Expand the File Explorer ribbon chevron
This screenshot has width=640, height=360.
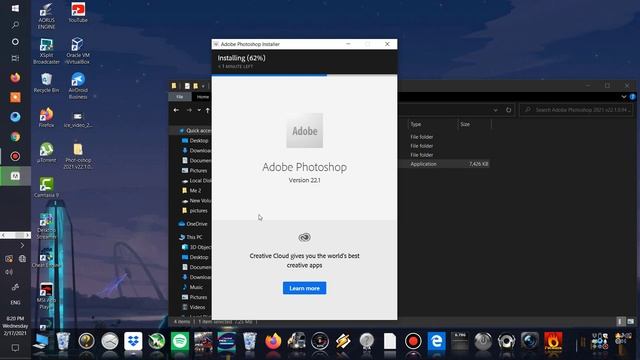(x=624, y=97)
